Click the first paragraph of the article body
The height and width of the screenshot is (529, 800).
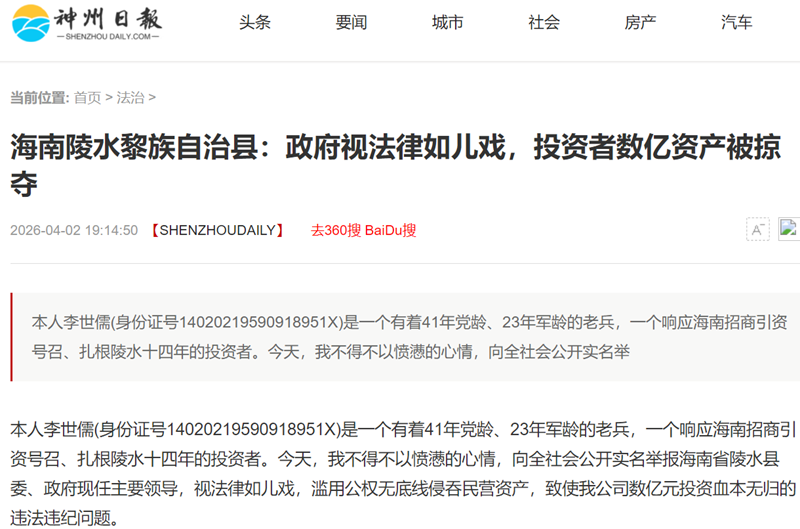[x=400, y=475]
